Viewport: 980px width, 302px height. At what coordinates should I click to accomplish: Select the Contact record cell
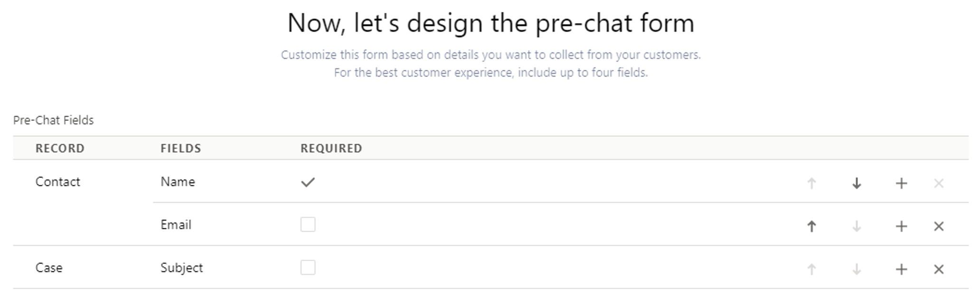(x=57, y=182)
